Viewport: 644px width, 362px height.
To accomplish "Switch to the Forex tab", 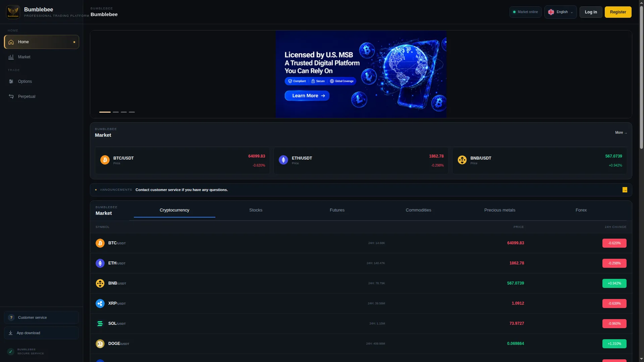I will tap(581, 210).
